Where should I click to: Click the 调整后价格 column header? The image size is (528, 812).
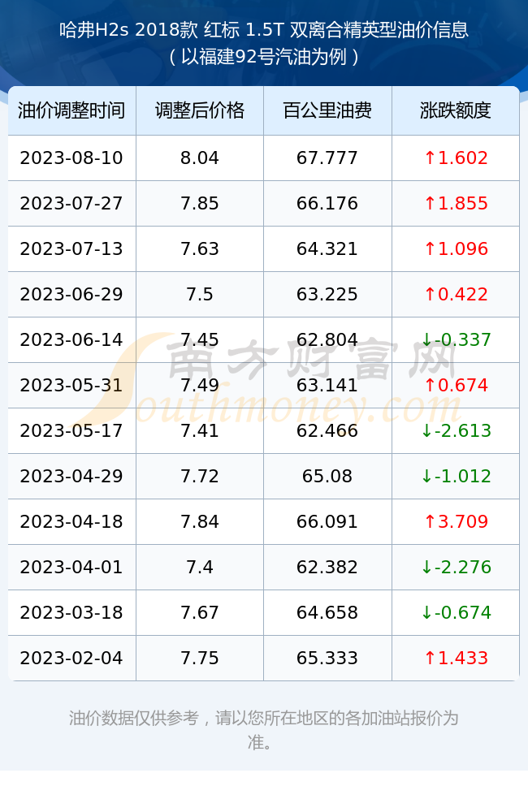point(200,110)
